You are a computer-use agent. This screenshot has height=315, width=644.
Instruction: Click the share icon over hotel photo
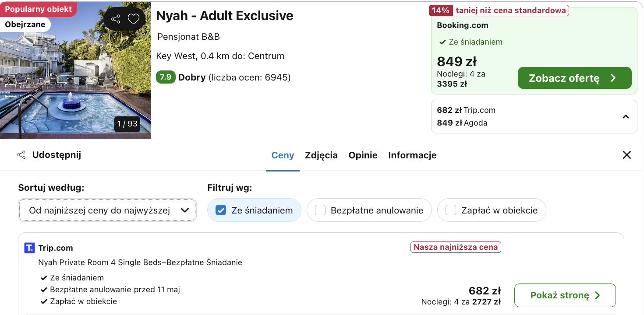click(x=116, y=19)
